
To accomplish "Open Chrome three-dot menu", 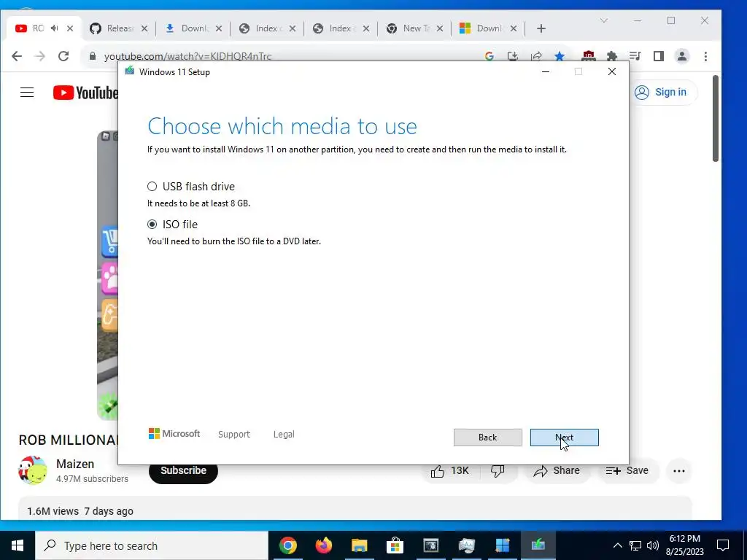I will click(x=705, y=56).
